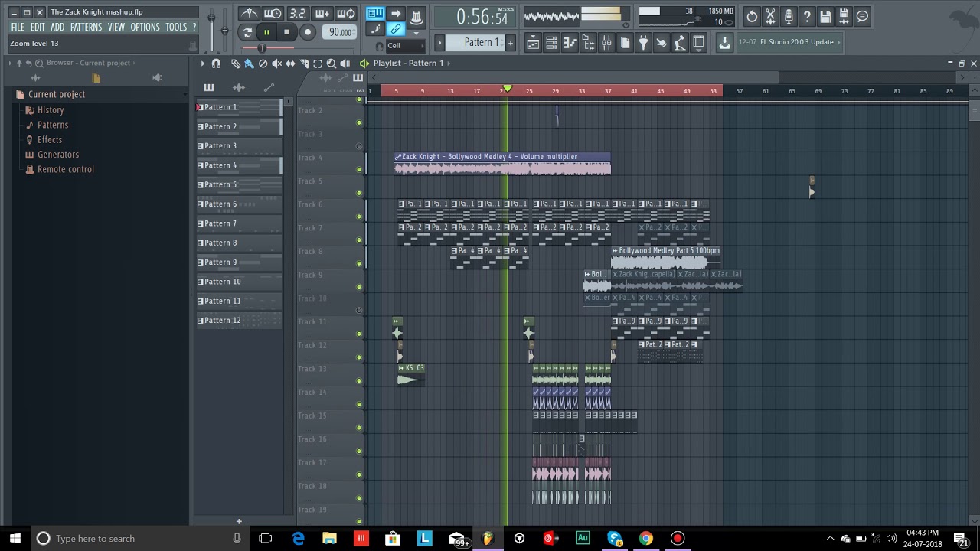Toggle the multilink to controllers icon
This screenshot has width=980, height=551.
396,30
